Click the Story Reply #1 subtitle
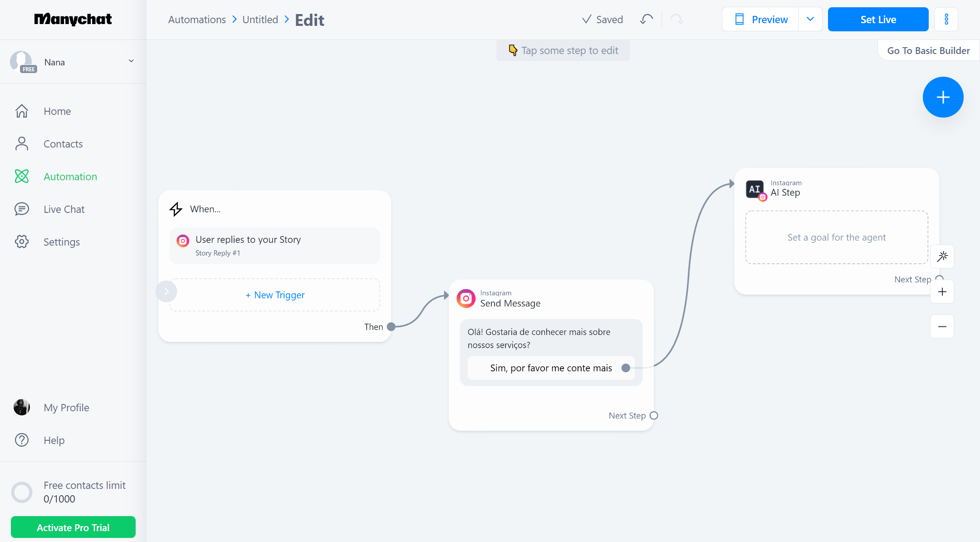The image size is (980, 542). [218, 253]
